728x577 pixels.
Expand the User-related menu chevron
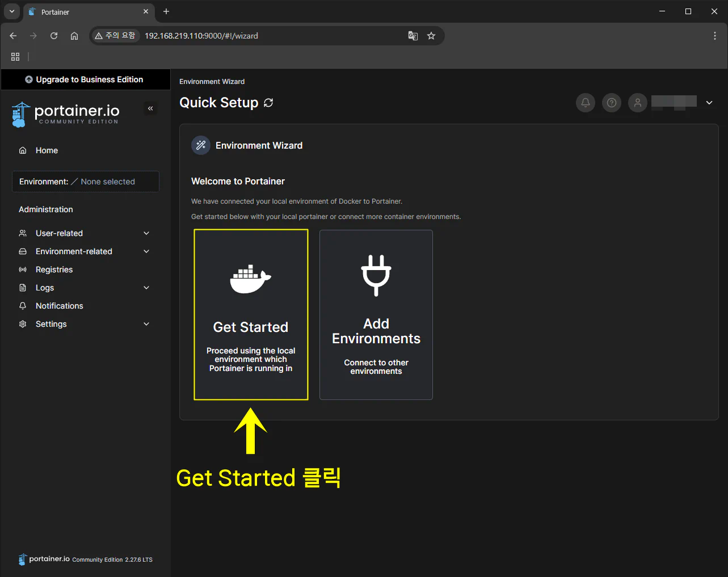click(x=146, y=233)
